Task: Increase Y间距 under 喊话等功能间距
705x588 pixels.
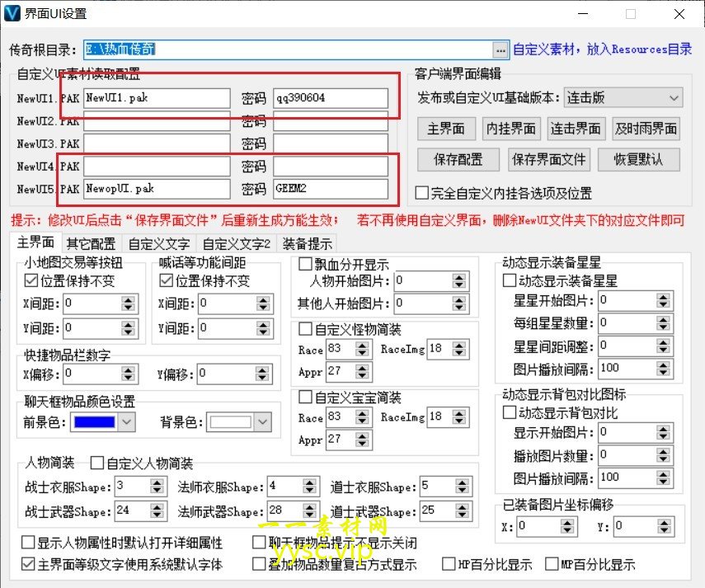Action: point(263,325)
